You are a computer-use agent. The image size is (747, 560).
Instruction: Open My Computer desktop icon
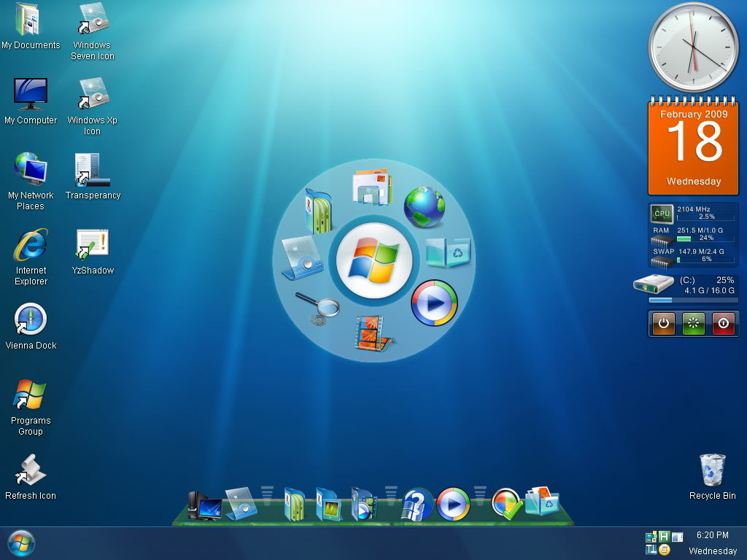(x=31, y=101)
